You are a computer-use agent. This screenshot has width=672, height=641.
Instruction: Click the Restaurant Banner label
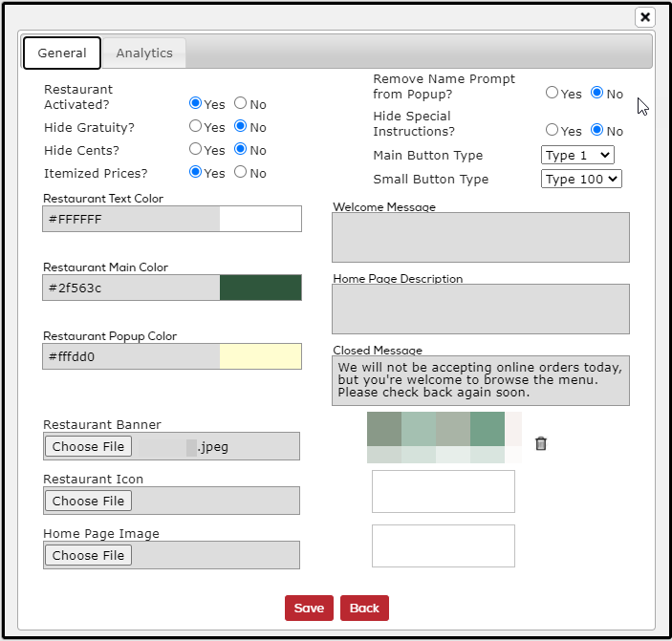[x=102, y=424]
